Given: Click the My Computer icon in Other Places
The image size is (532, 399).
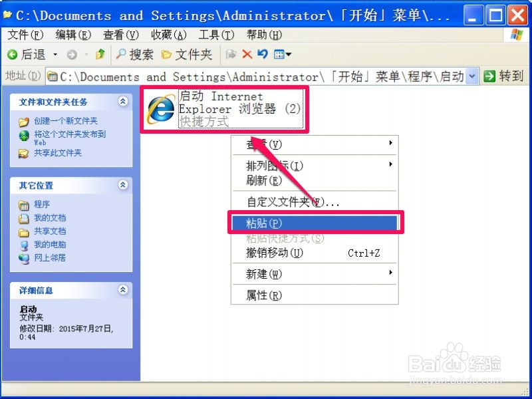Looking at the screenshot, I should tap(24, 245).
